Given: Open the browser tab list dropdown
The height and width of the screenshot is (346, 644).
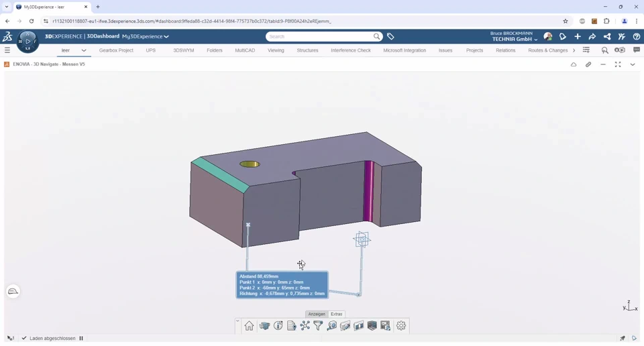Looking at the screenshot, I should [7, 7].
